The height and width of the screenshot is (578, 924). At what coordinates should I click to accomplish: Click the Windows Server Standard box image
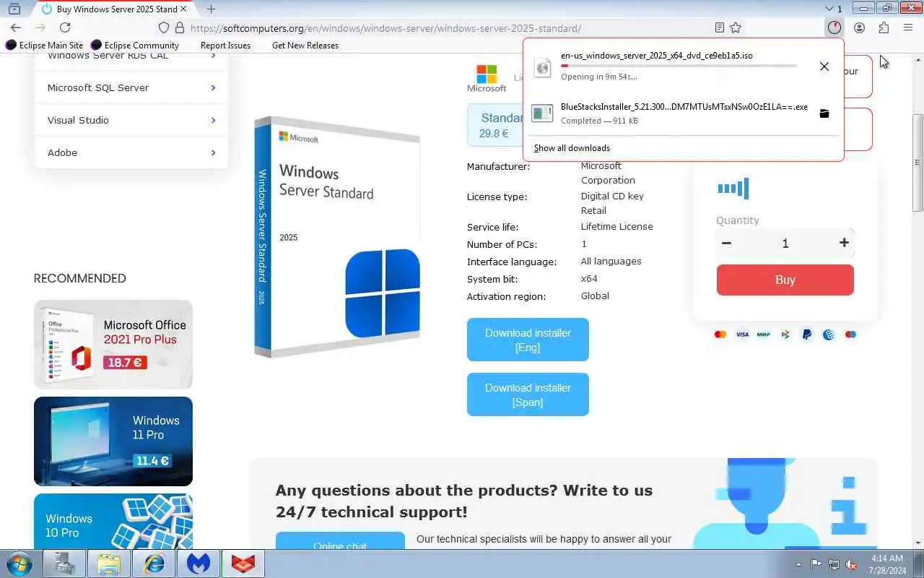click(337, 238)
